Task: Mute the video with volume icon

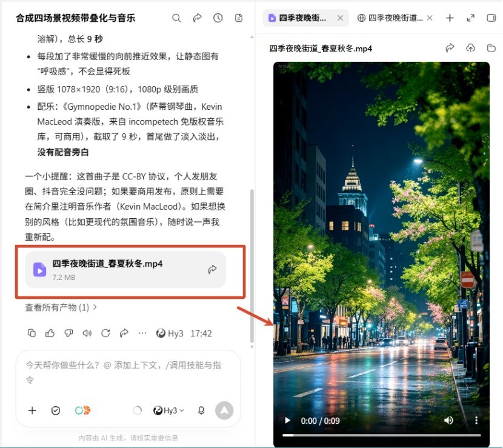Action: pyautogui.click(x=449, y=420)
